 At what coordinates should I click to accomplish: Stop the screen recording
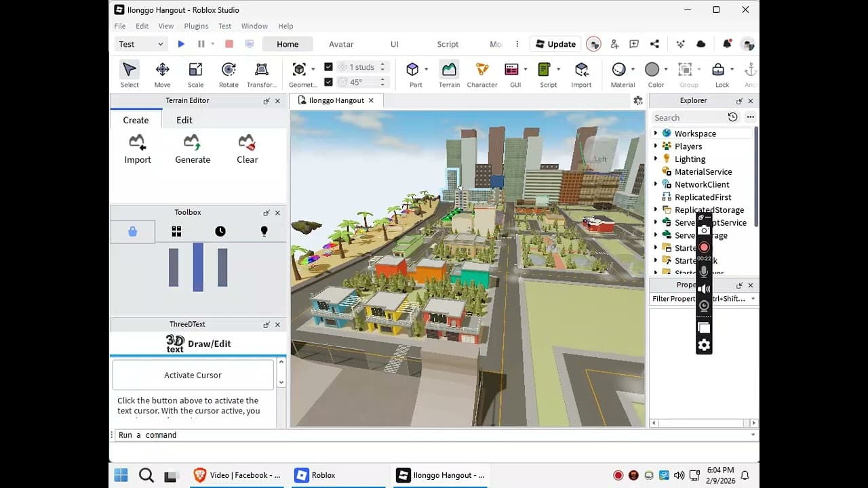click(704, 247)
